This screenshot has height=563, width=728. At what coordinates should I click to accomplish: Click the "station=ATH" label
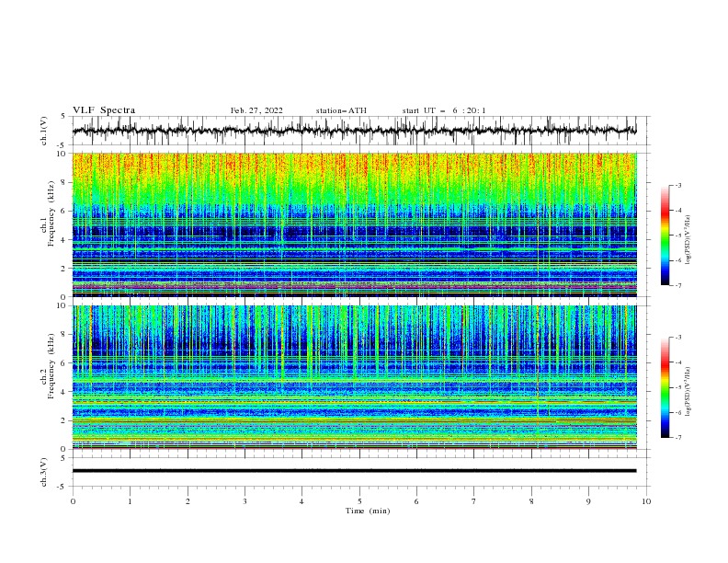click(x=341, y=110)
